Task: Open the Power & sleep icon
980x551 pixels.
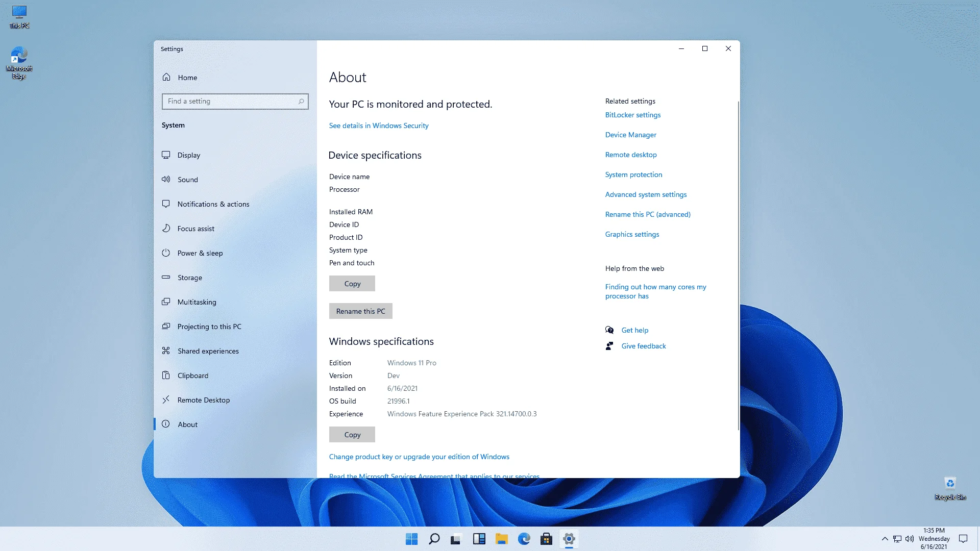Action: (x=166, y=253)
